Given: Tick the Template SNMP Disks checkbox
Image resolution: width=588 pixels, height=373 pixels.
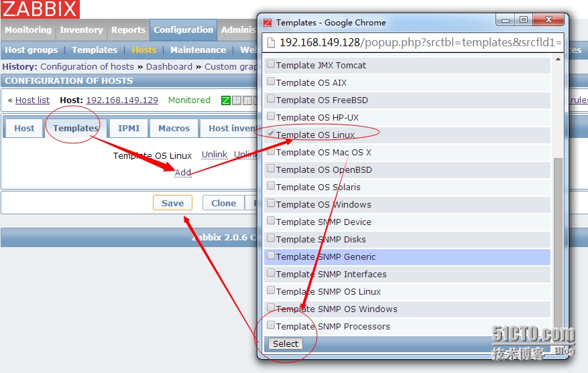Looking at the screenshot, I should (271, 238).
